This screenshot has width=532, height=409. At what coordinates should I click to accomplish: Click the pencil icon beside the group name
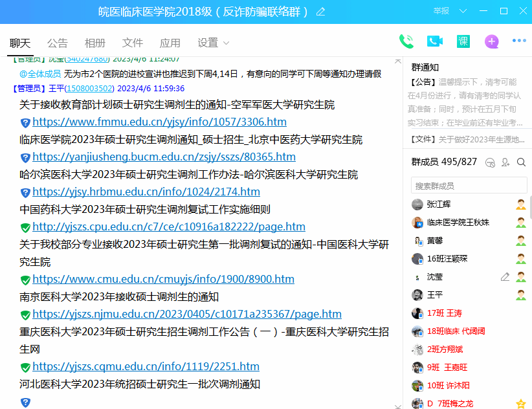click(x=320, y=12)
